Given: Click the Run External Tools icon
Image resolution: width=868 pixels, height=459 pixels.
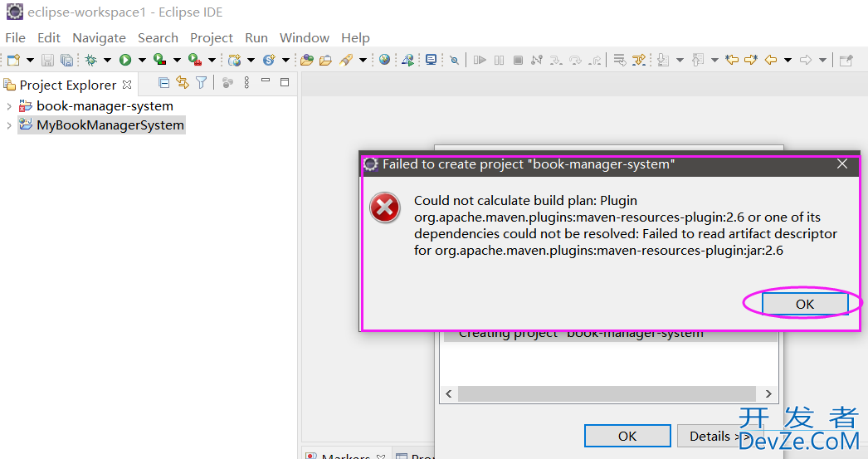Looking at the screenshot, I should pos(194,59).
